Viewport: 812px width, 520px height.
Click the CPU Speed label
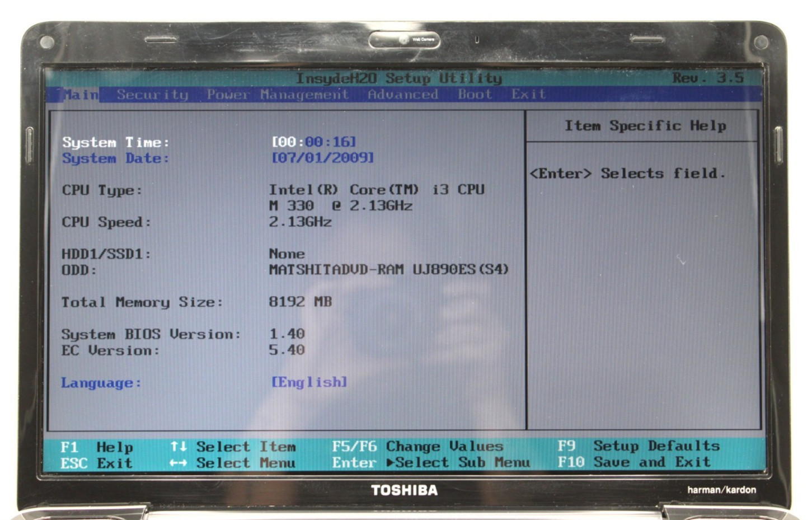106,222
